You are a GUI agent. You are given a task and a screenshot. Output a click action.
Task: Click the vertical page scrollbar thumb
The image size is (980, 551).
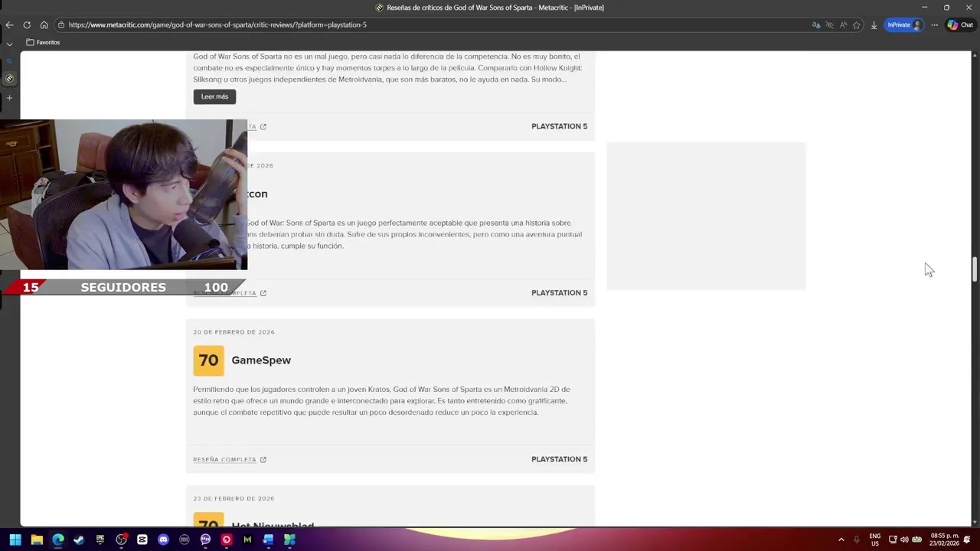975,269
